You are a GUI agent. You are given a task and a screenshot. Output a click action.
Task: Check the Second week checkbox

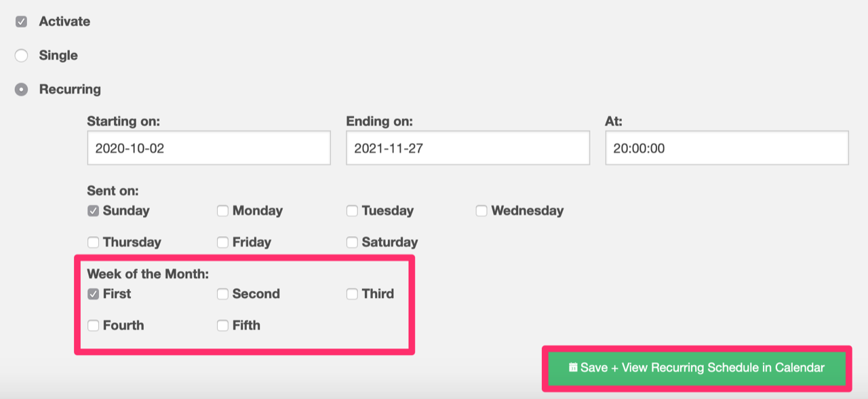coord(222,294)
